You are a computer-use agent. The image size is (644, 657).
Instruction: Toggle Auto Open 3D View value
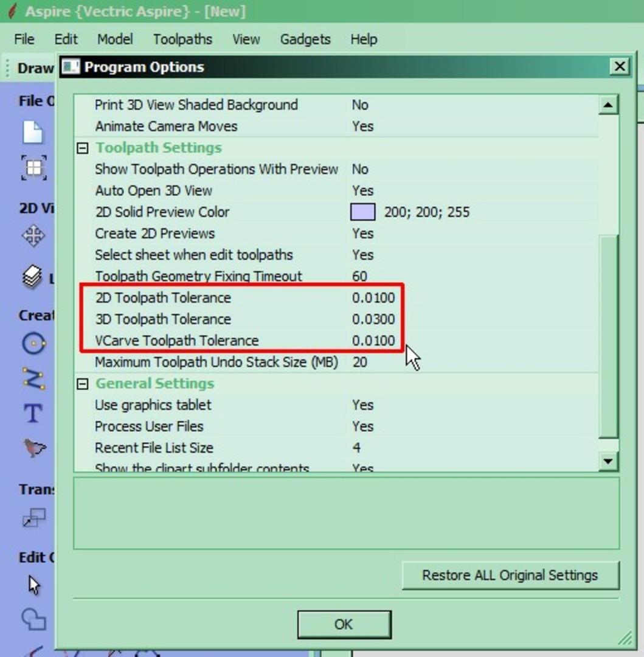[x=362, y=190]
